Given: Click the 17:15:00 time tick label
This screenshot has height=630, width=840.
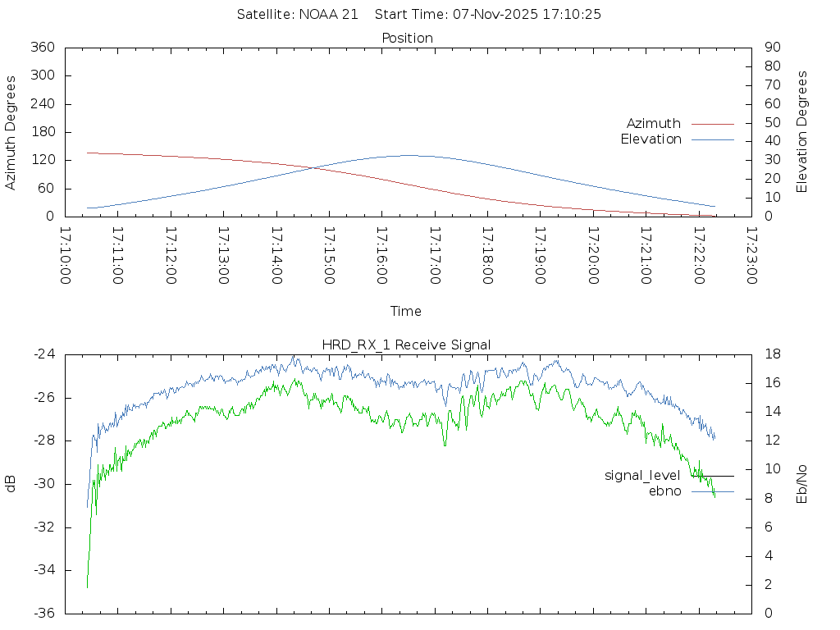Looking at the screenshot, I should click(330, 256).
